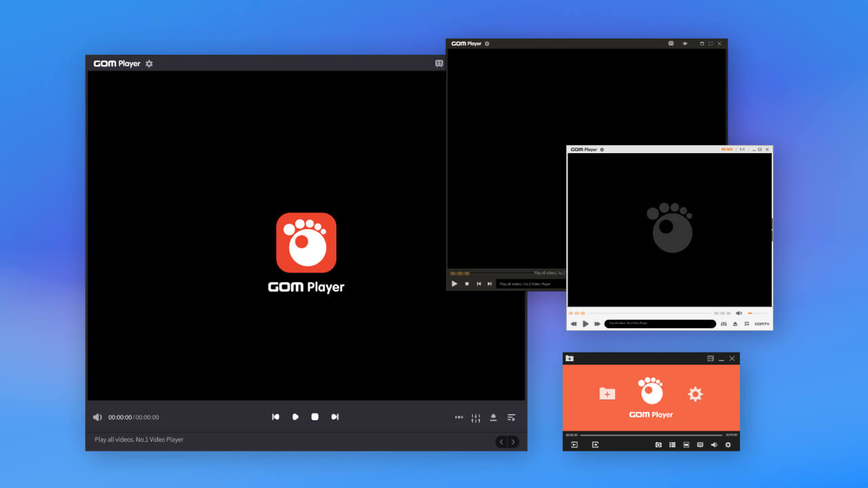
Task: Click the eject open-file icon in the large player
Action: tap(494, 418)
